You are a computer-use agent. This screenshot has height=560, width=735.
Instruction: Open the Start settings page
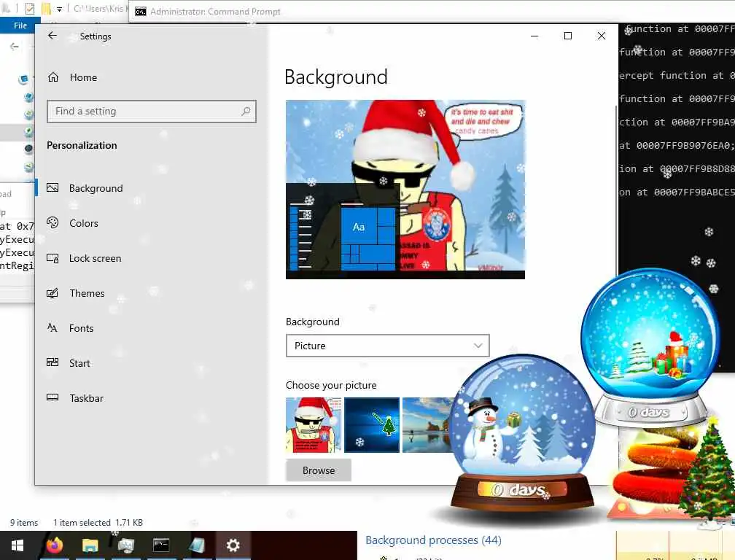click(79, 363)
